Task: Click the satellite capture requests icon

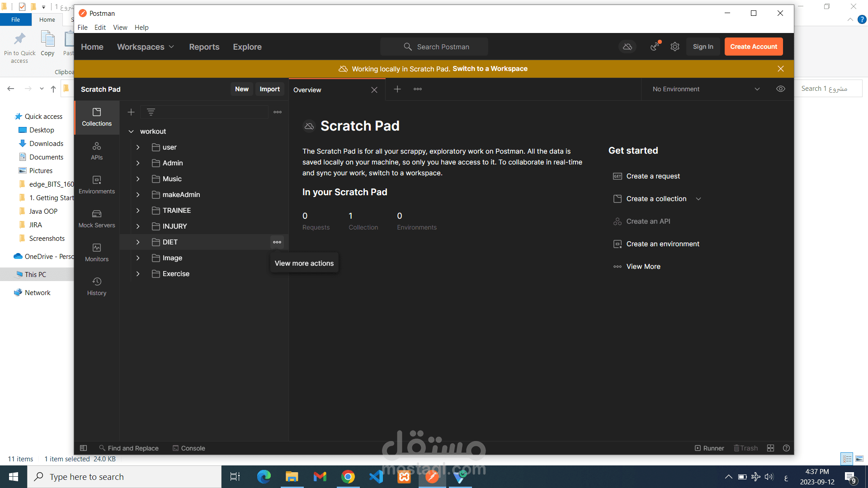Action: (x=655, y=47)
